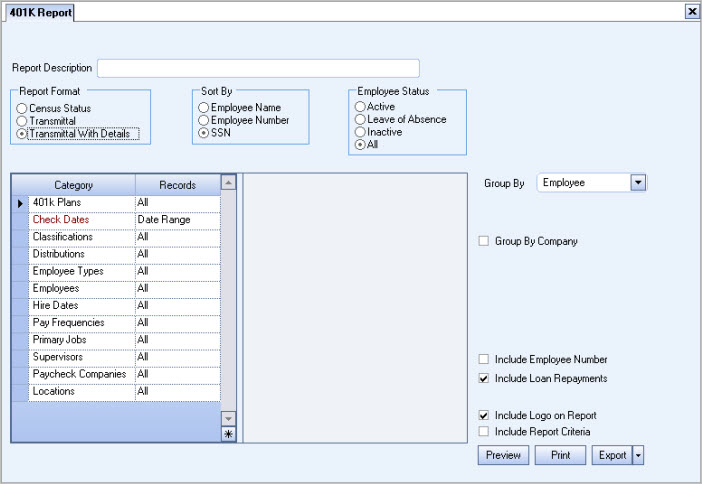Click inside the Report Description field
The image size is (702, 484).
[258, 68]
